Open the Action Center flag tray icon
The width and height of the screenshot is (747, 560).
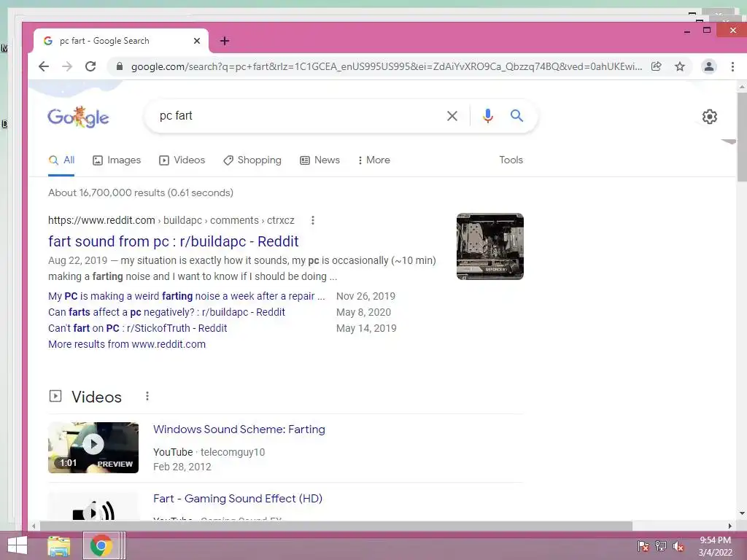[643, 546]
